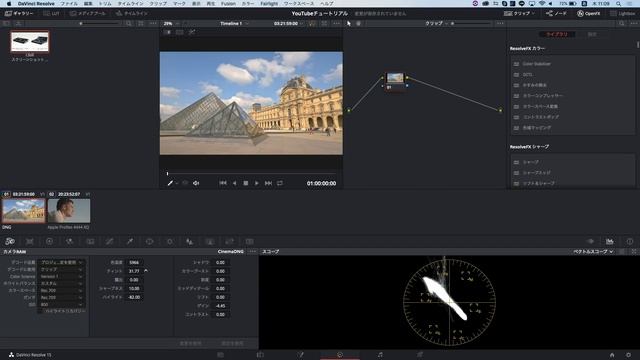Open the home project manager icon
640x360 pixels.
(612, 355)
